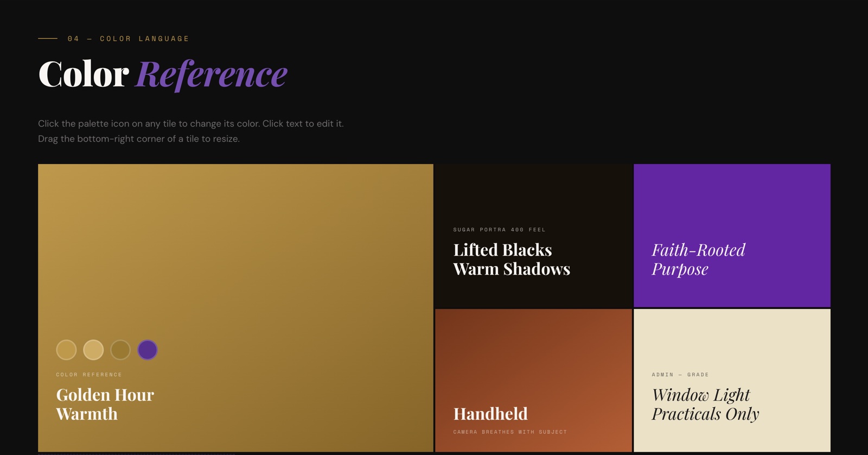The height and width of the screenshot is (455, 868).
Task: Click the resize corner of the cream tile
Action: coord(826,448)
